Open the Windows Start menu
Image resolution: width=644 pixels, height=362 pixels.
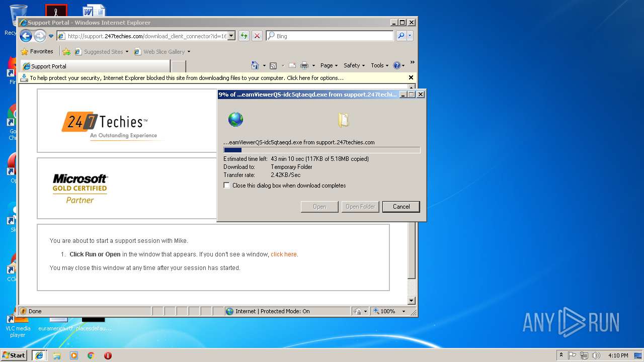pos(14,355)
